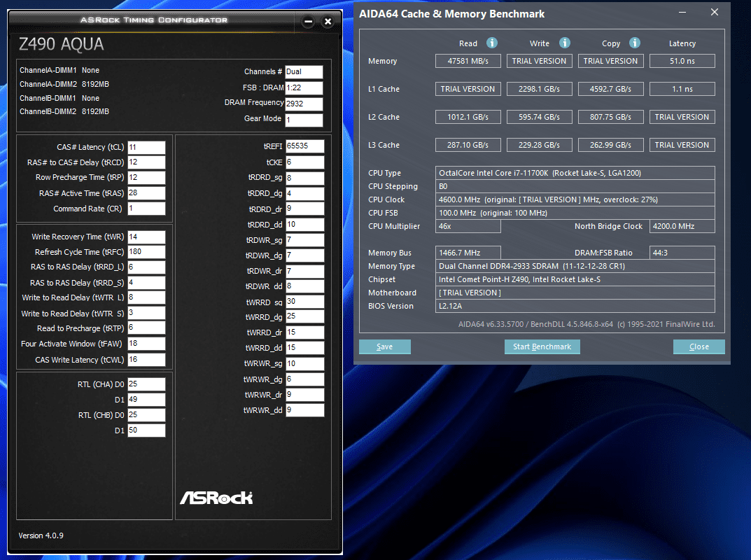Image resolution: width=751 pixels, height=560 pixels.
Task: Click the tWTR_S value field
Action: 146,313
